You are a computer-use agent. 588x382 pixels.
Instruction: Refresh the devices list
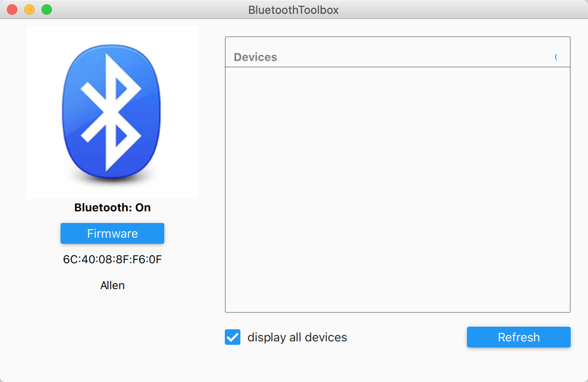click(x=519, y=337)
